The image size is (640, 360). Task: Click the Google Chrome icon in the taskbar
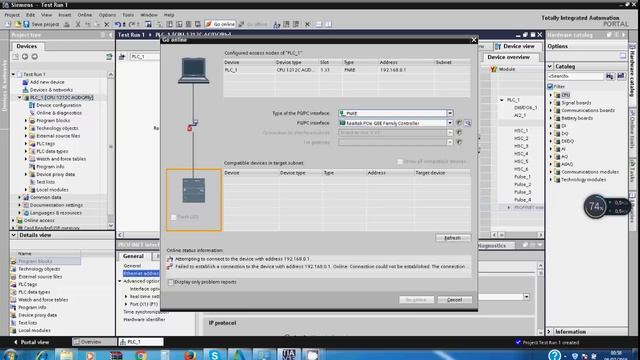coord(141,355)
